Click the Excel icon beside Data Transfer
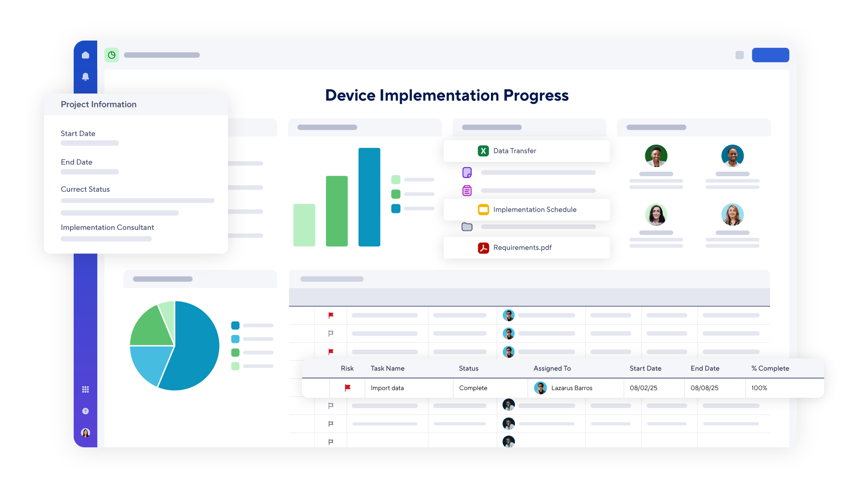868x488 pixels. [x=483, y=150]
